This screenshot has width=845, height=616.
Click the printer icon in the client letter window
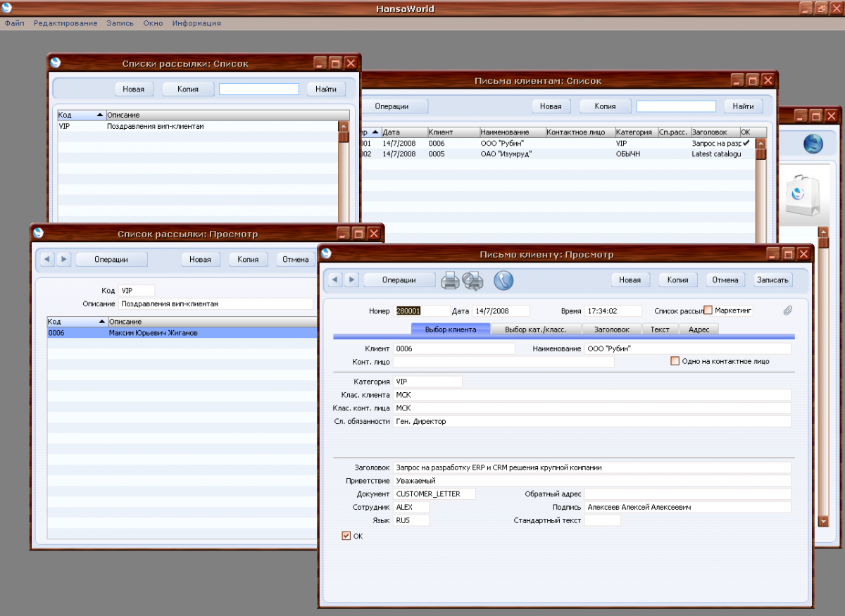pos(451,280)
